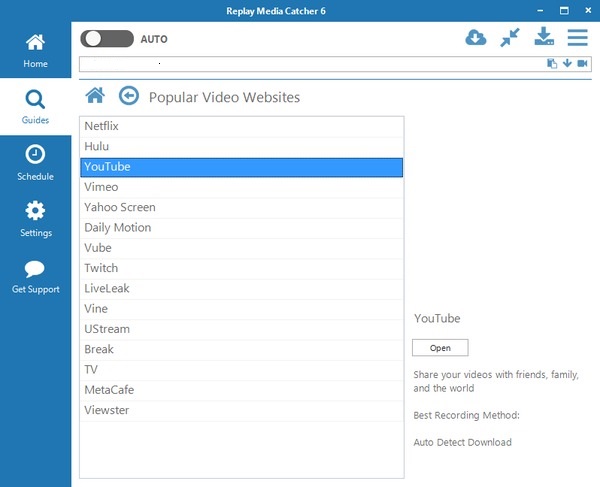
Task: Toggle the AUTO recording switch
Action: pyautogui.click(x=107, y=39)
